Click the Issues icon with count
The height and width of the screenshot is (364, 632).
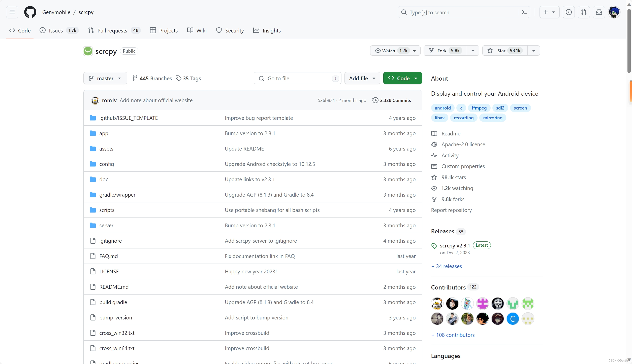(x=58, y=30)
